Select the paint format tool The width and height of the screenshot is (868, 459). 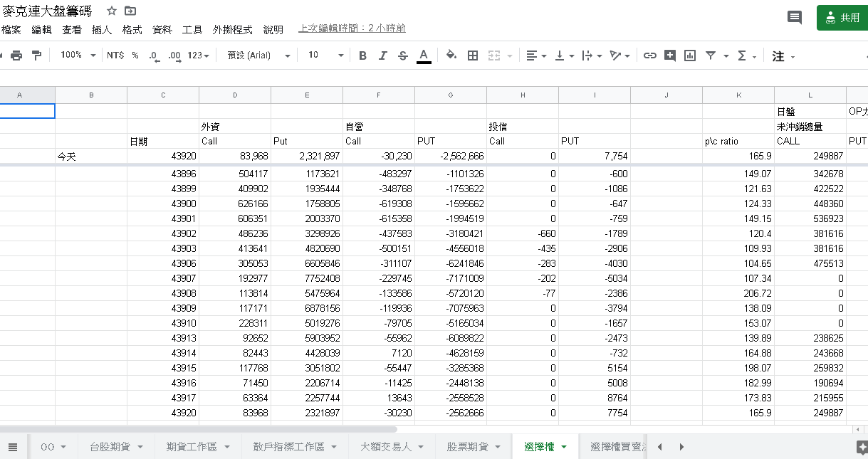click(x=36, y=56)
